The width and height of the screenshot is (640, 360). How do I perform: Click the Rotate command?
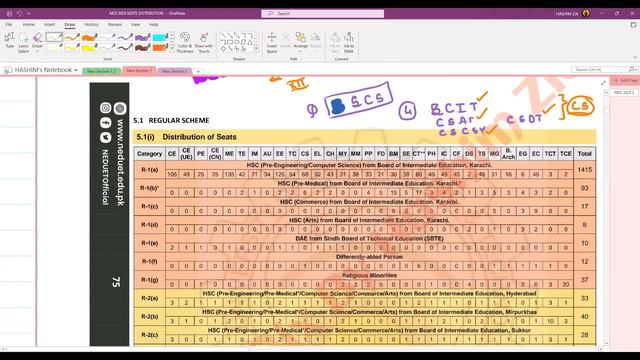coord(316,41)
